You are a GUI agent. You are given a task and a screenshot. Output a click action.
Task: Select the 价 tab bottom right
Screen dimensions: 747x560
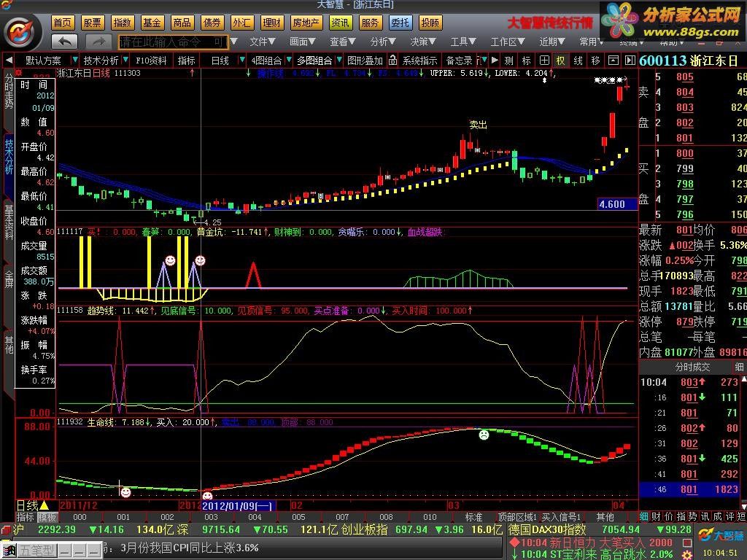pos(668,516)
